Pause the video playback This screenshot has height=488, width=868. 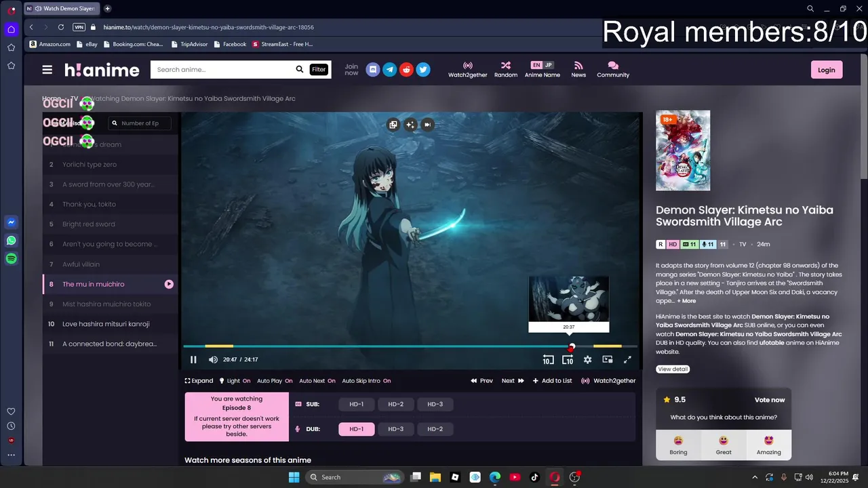(x=193, y=360)
